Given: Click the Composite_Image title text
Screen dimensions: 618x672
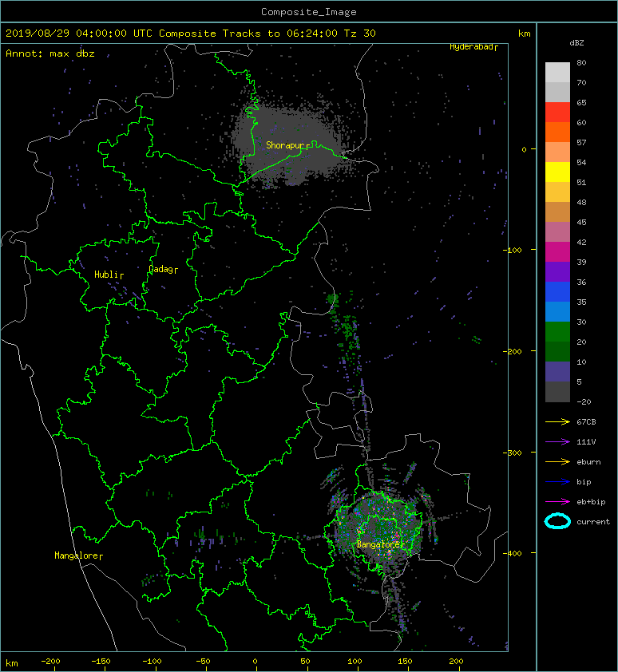Looking at the screenshot, I should 309,12.
